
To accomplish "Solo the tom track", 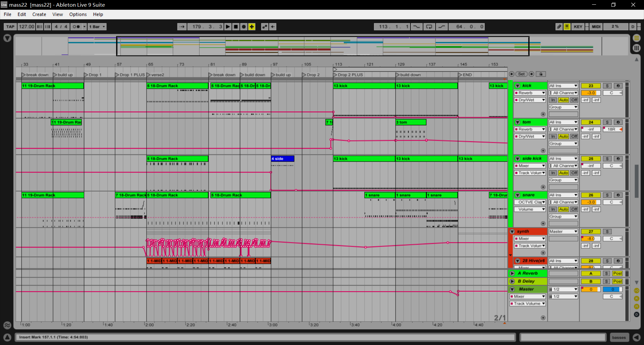I will (x=607, y=122).
